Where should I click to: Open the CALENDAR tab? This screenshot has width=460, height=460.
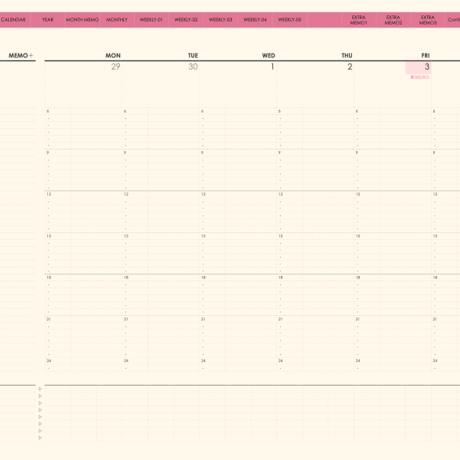(x=13, y=20)
